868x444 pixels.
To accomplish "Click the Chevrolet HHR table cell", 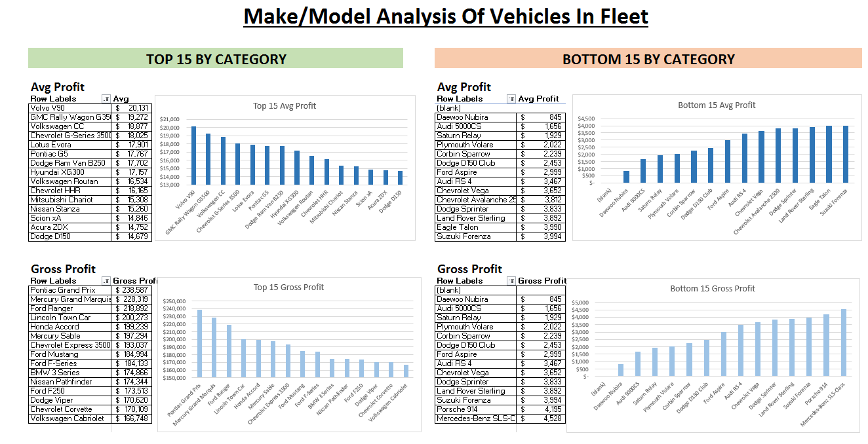I will (70, 191).
